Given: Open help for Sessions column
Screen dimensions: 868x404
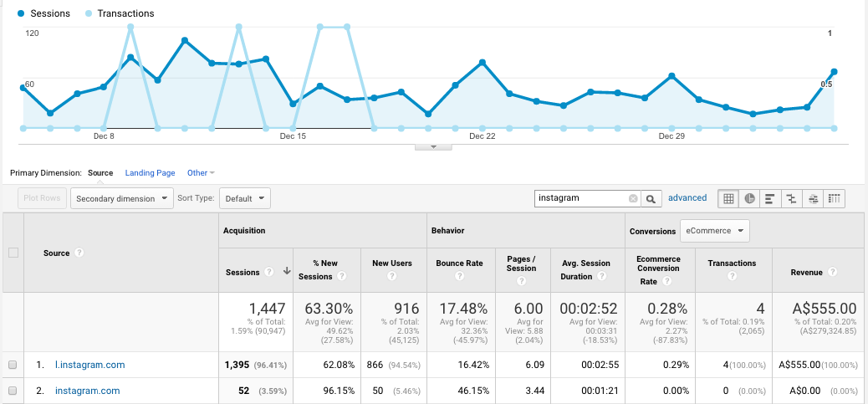Looking at the screenshot, I should coord(269,272).
